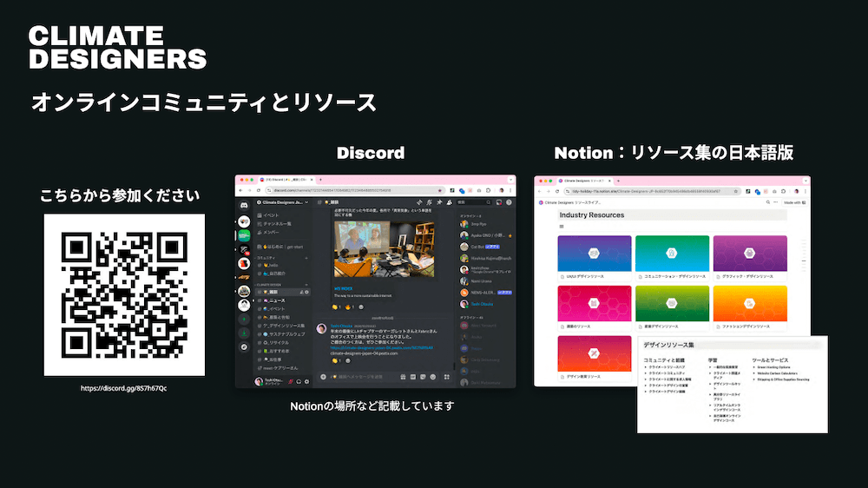Open user settings gear in Discord

[306, 382]
